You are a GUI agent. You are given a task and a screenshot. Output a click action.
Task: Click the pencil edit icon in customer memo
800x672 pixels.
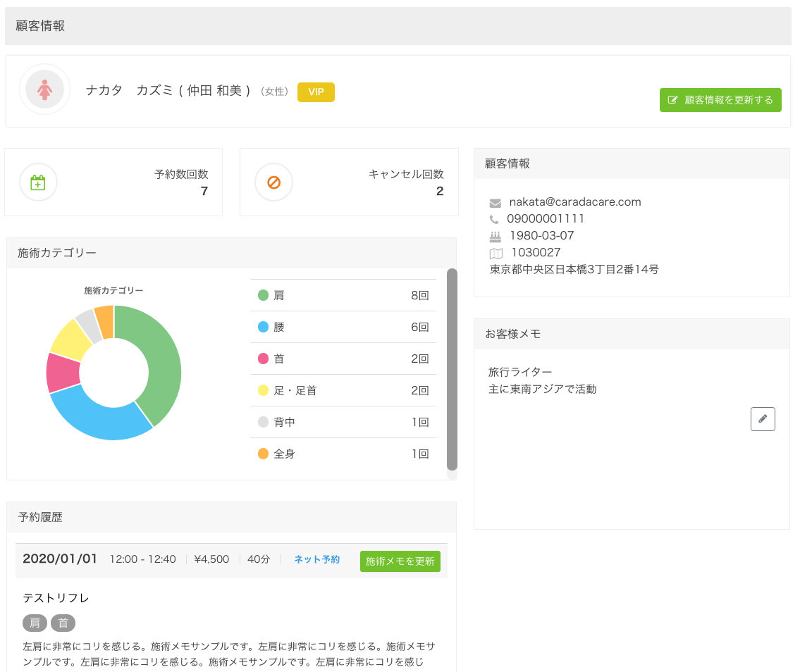pyautogui.click(x=763, y=419)
